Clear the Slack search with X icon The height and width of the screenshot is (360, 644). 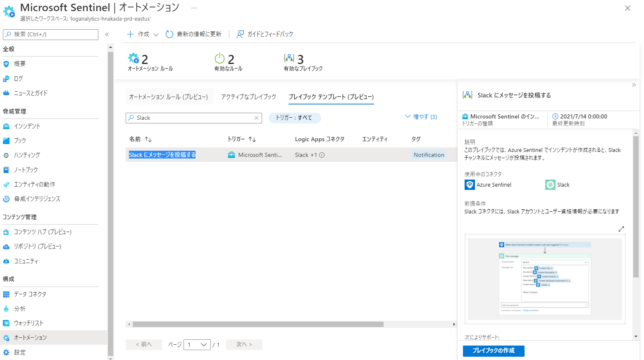click(x=256, y=118)
